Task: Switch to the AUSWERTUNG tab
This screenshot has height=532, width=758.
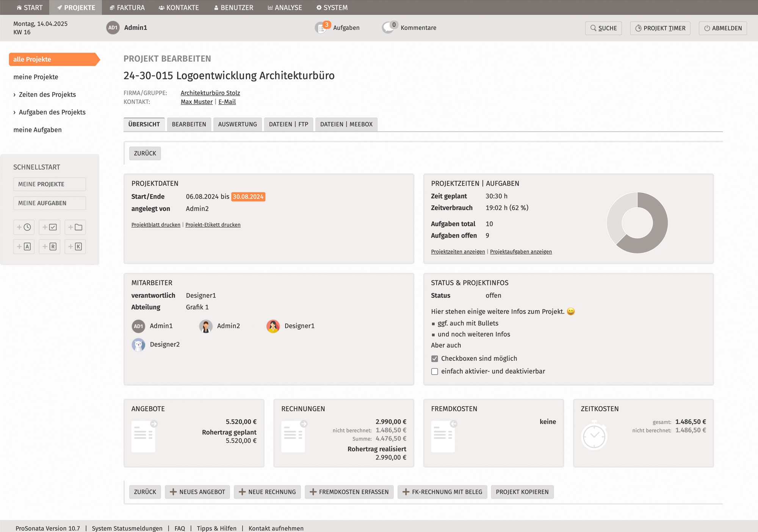Action: pos(237,124)
